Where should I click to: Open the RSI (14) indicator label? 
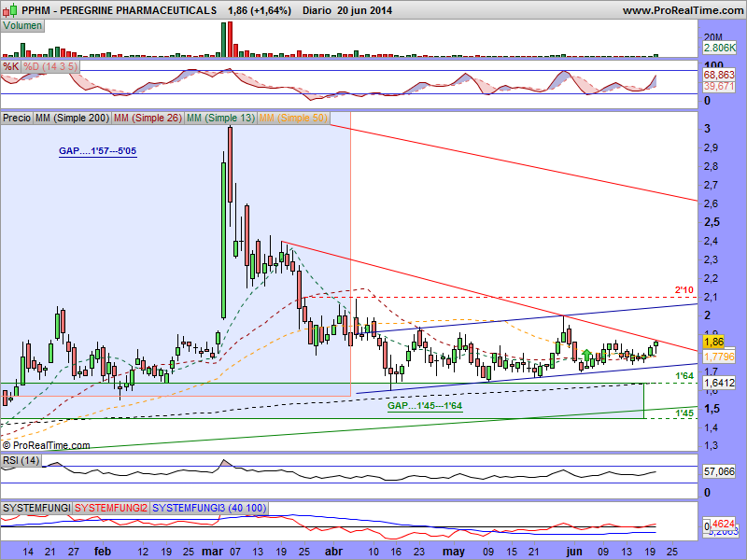21,460
